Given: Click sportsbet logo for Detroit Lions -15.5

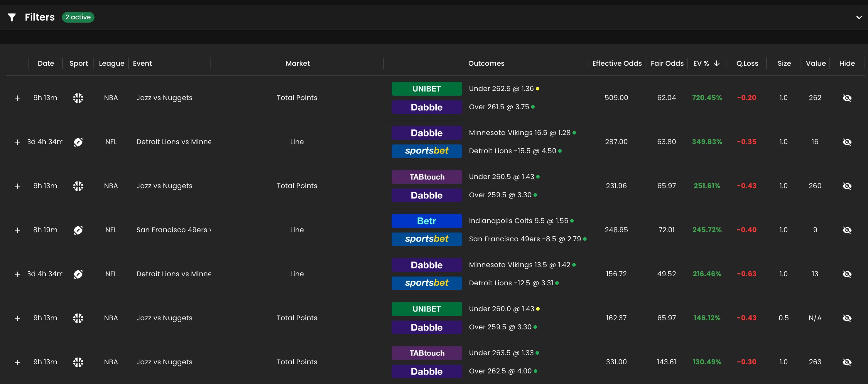Looking at the screenshot, I should (426, 151).
